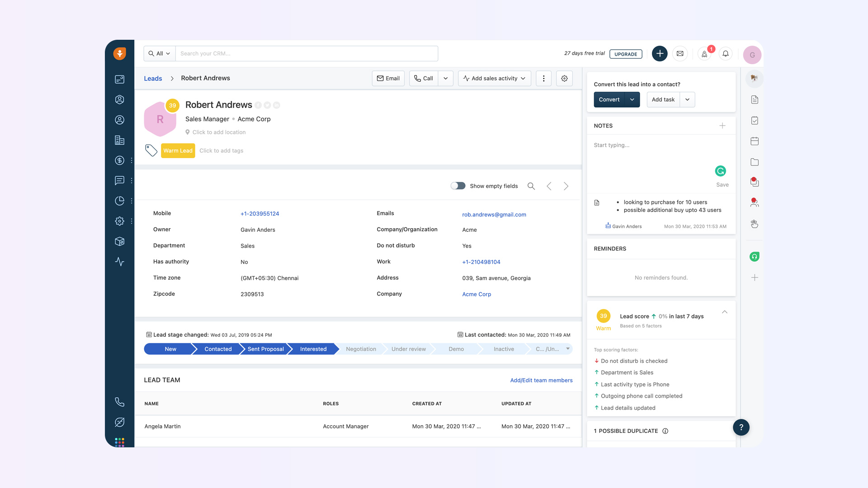Screen dimensions: 868x488
Task: Collapse the Lead score panel
Action: pyautogui.click(x=725, y=312)
